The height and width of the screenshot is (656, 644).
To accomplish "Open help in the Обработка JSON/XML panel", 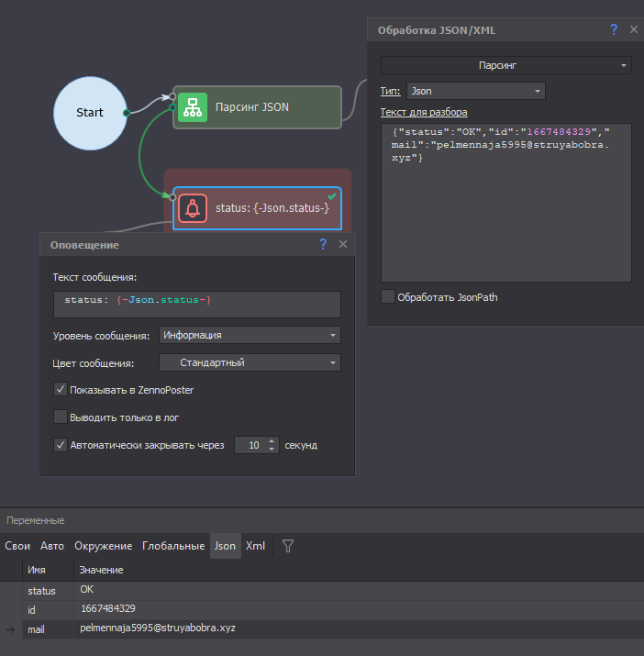I will point(614,29).
